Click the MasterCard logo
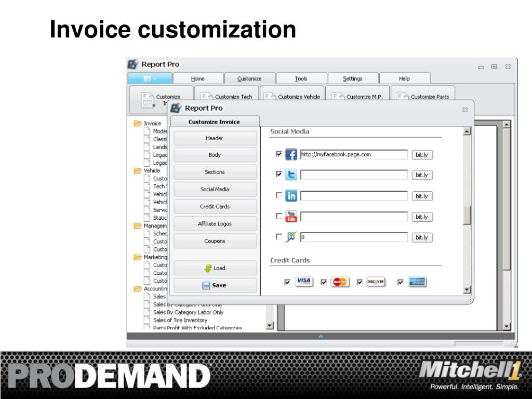 [340, 282]
